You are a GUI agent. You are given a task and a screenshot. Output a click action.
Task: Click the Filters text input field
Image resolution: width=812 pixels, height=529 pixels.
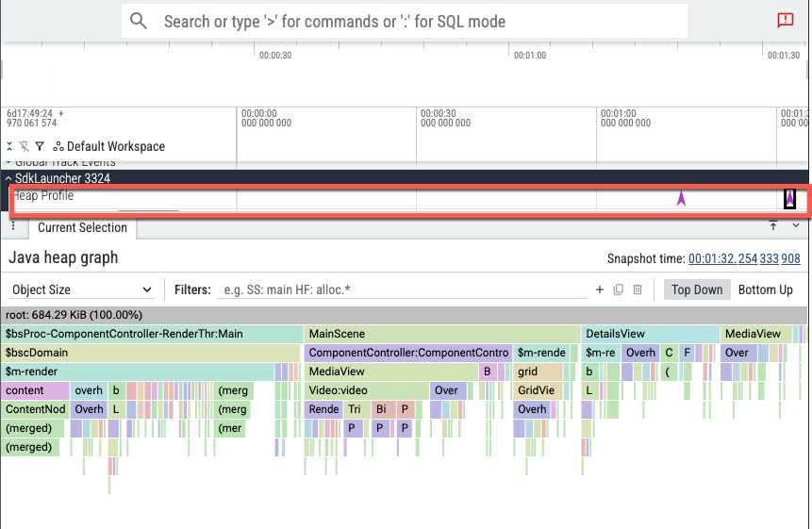click(401, 289)
